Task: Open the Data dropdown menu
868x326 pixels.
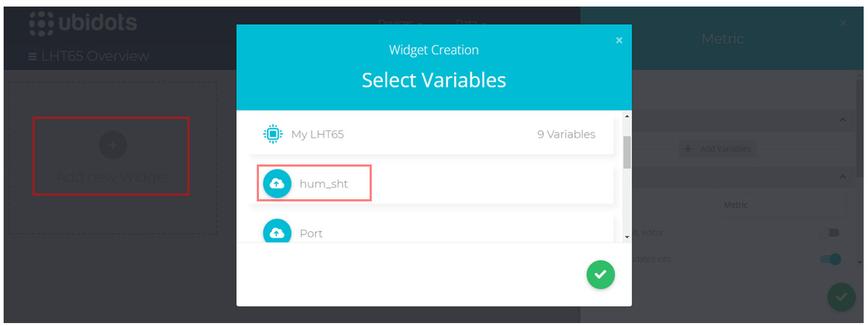Action: click(470, 23)
